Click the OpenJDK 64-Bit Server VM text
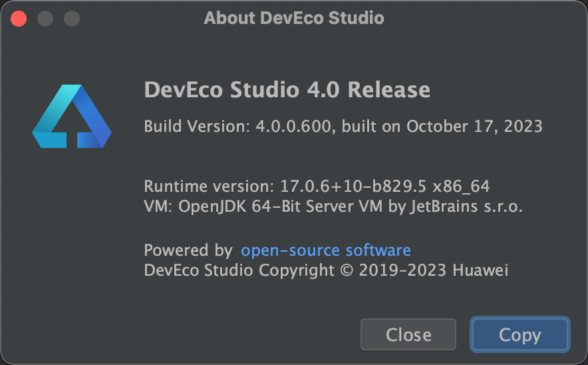 pos(281,206)
